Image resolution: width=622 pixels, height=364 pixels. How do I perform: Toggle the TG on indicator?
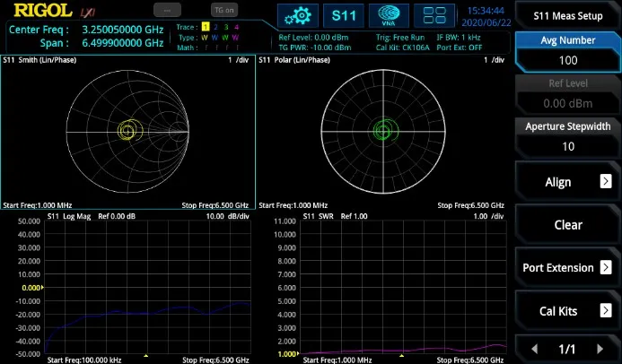[x=223, y=9]
